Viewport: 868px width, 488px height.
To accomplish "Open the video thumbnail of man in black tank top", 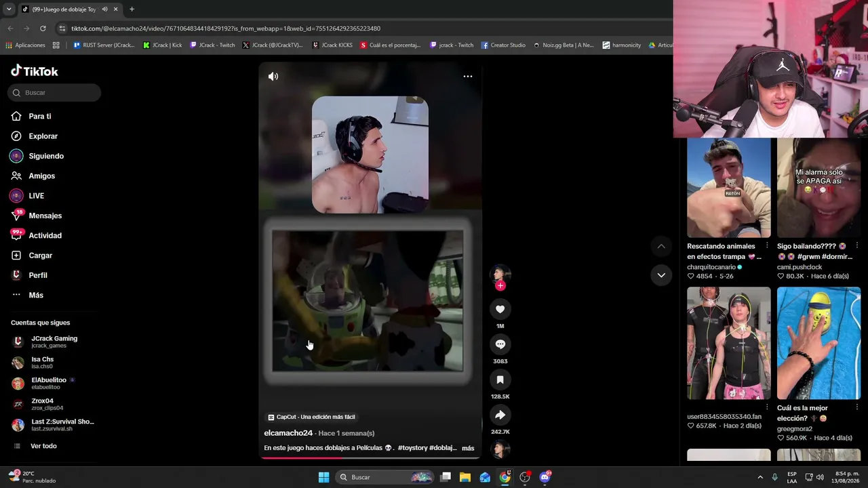I will 729,343.
